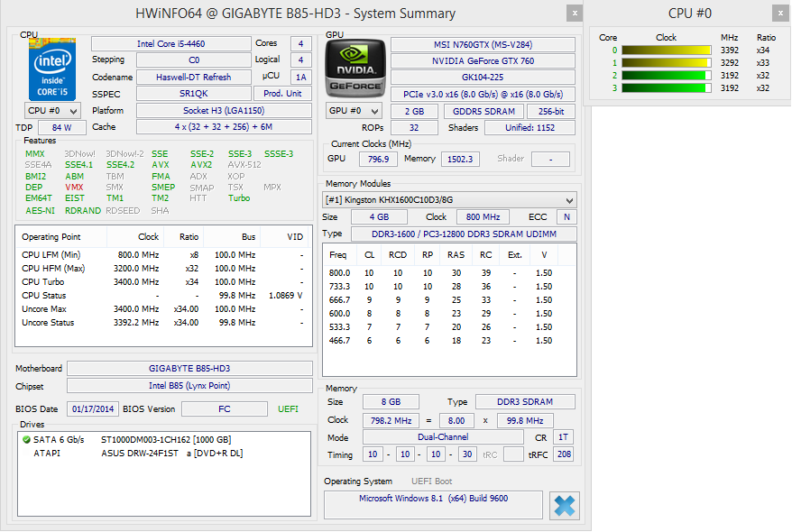Viewport: 792px width, 532px height.
Task: Click the Clock column header in operating table
Action: pyautogui.click(x=135, y=237)
